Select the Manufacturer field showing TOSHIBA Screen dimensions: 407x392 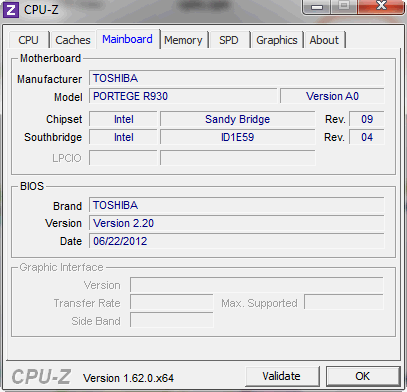237,78
